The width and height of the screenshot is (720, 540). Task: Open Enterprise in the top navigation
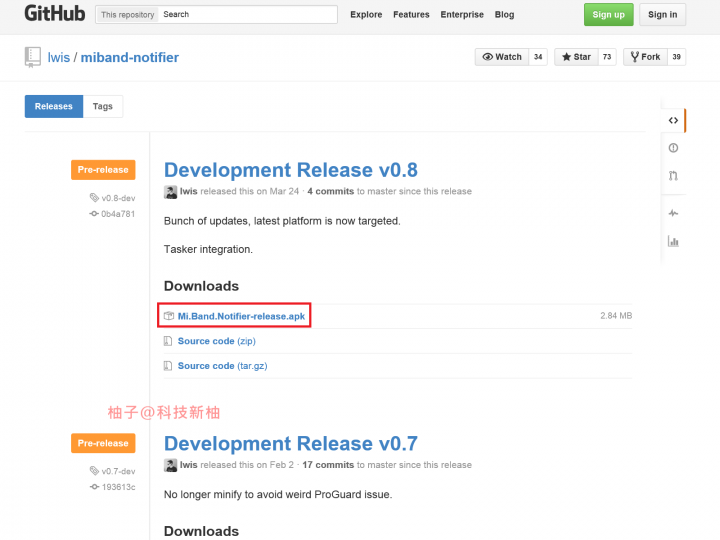(462, 15)
